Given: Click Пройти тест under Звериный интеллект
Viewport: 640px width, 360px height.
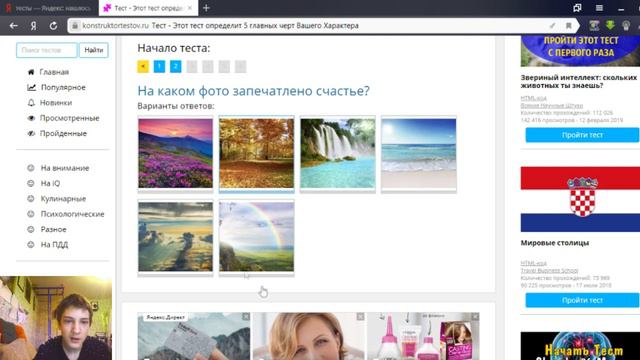Looking at the screenshot, I should click(x=582, y=135).
